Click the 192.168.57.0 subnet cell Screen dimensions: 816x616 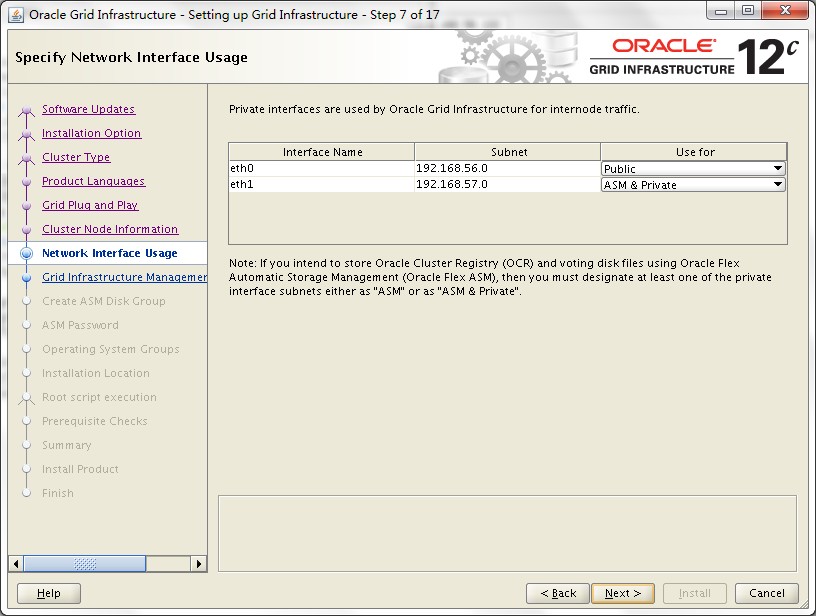[507, 184]
